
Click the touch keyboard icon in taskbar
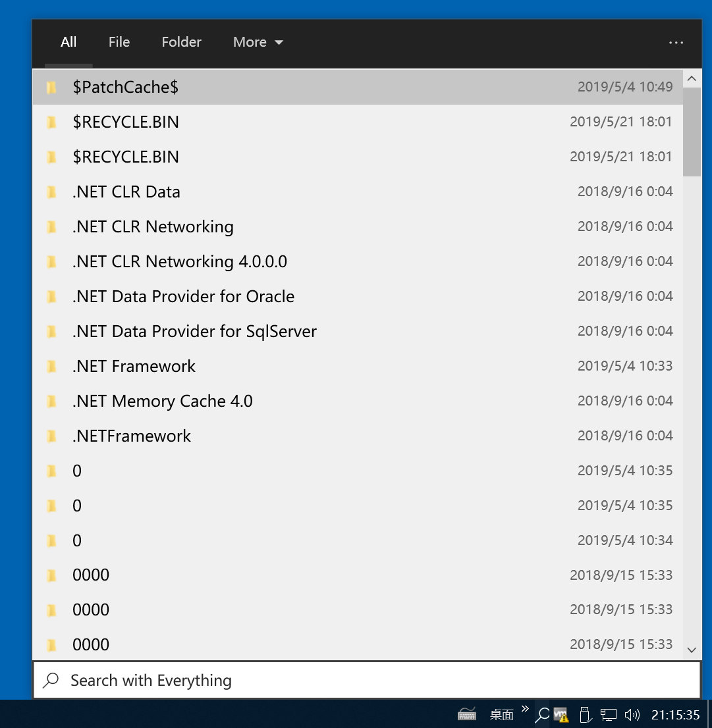[467, 714]
